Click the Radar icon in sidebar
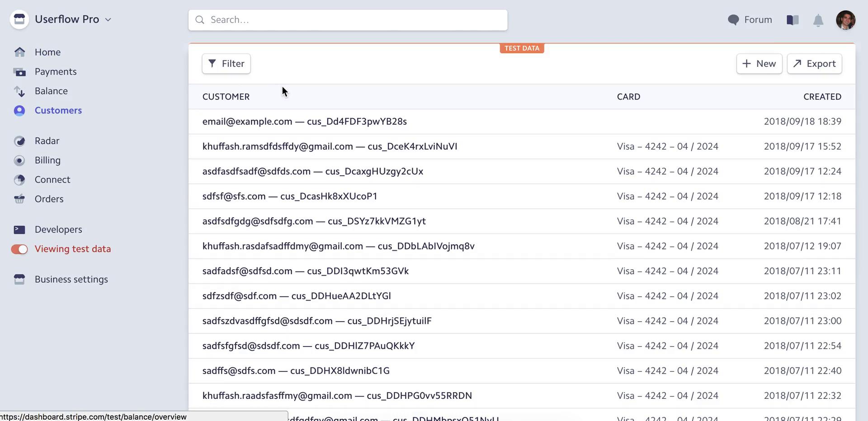The width and height of the screenshot is (868, 421). 19,141
